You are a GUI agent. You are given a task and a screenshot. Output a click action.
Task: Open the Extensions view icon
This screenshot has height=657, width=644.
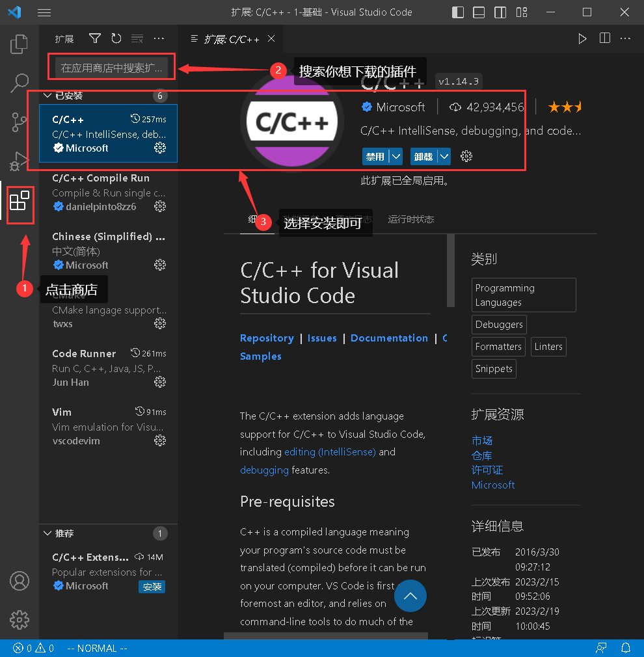coord(20,201)
